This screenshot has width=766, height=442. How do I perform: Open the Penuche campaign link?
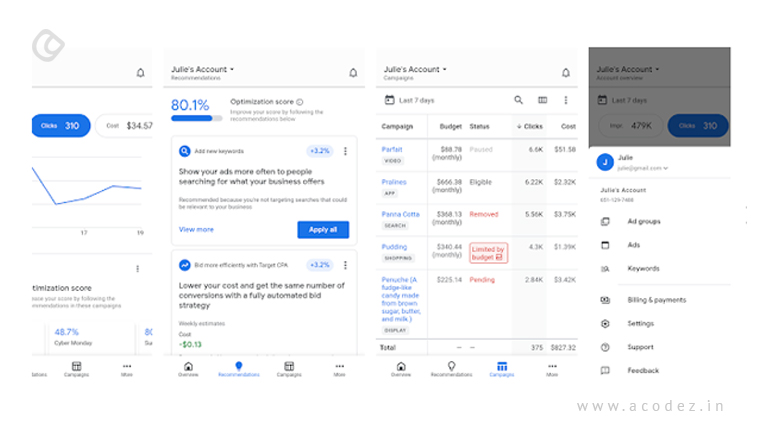[401, 299]
